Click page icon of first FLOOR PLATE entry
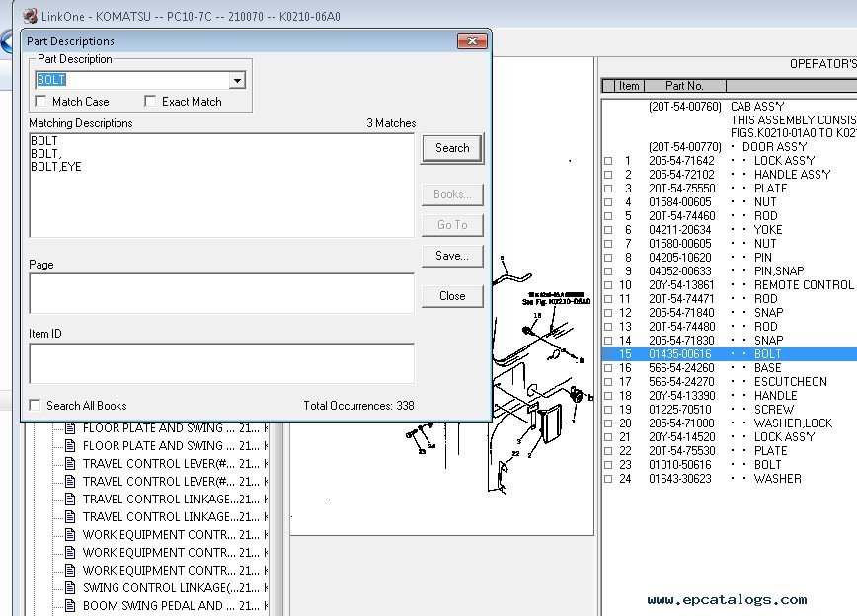Viewport: 857px width, 616px height. coord(70,428)
